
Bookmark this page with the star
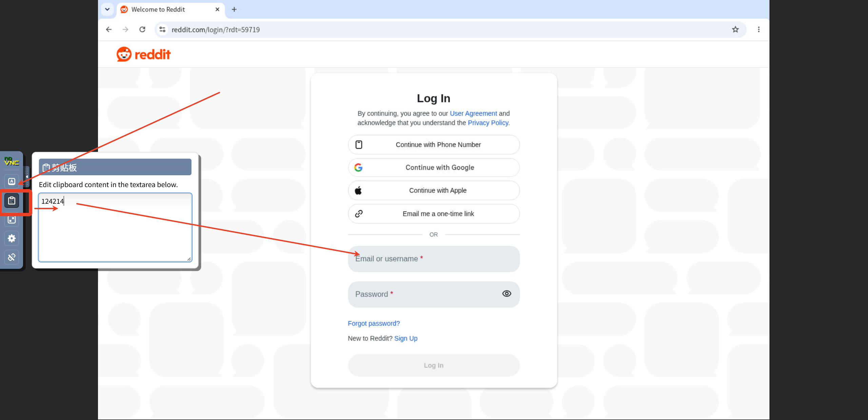pos(735,29)
